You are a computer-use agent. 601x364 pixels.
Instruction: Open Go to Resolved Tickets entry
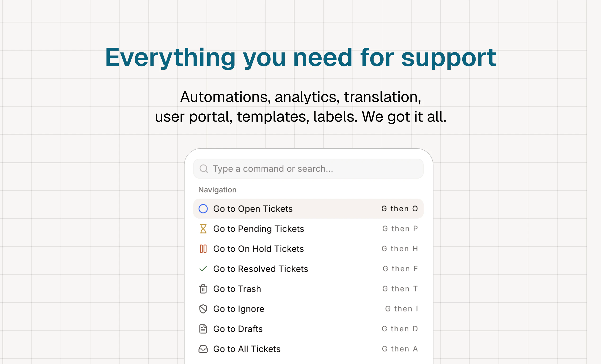pyautogui.click(x=261, y=269)
